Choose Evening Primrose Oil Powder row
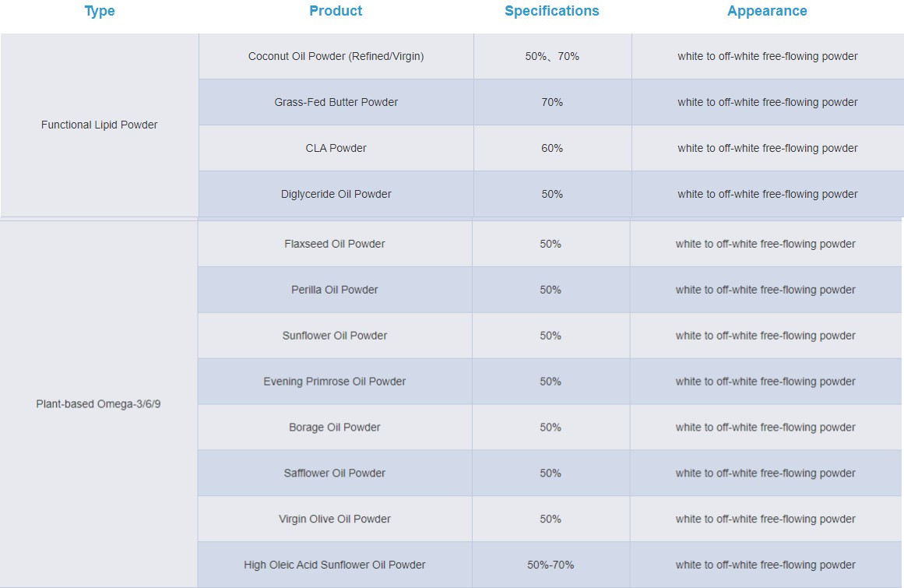Image resolution: width=904 pixels, height=588 pixels. pos(335,382)
